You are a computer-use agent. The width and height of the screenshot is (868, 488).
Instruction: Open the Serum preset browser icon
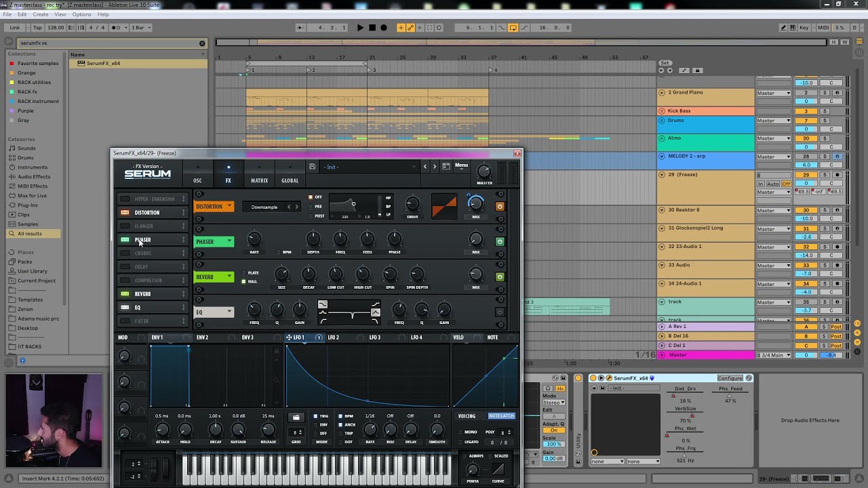(446, 167)
